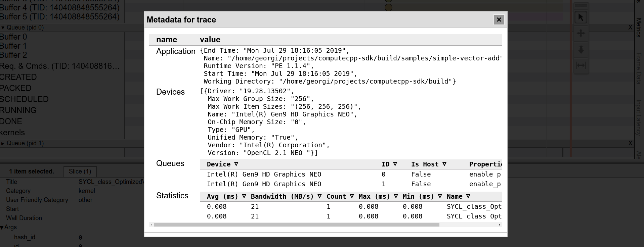This screenshot has height=247, width=644.
Task: Collapse the Queue (pid 0) process group
Action: [3, 28]
